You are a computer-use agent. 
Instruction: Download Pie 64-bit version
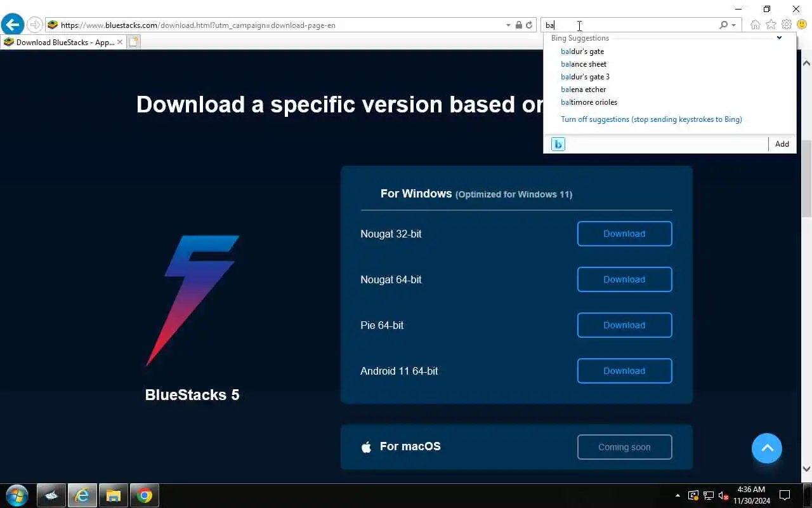(624, 325)
